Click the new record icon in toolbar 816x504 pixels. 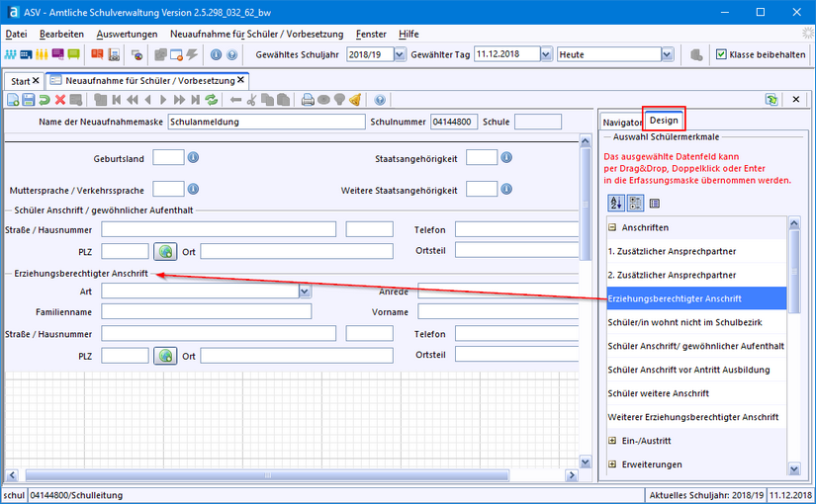(x=13, y=99)
